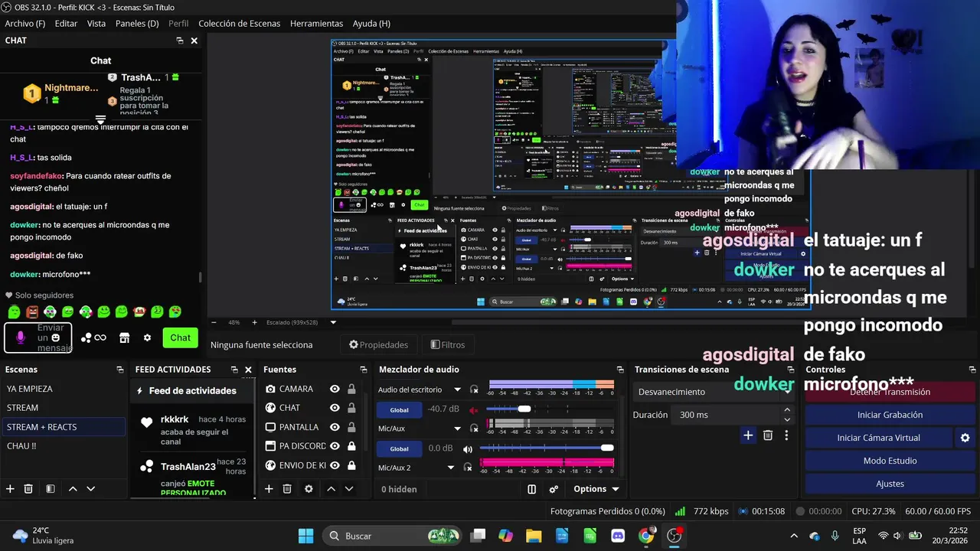Show hidden system tray icons chevron
Screen dimensions: 980x551
point(793,536)
